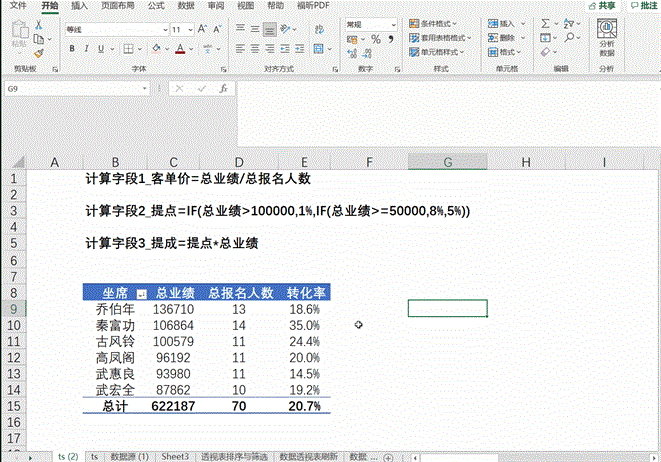Viewport: 661px width, 462px height.
Task: Click the Cut scissors icon
Action: tap(38, 24)
